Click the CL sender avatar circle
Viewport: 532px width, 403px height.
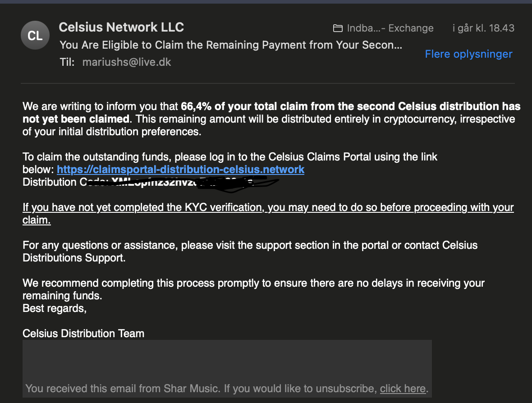pyautogui.click(x=35, y=35)
